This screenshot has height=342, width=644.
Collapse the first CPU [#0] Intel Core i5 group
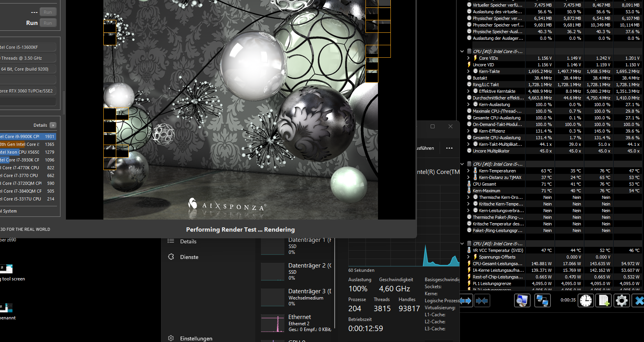(x=462, y=51)
